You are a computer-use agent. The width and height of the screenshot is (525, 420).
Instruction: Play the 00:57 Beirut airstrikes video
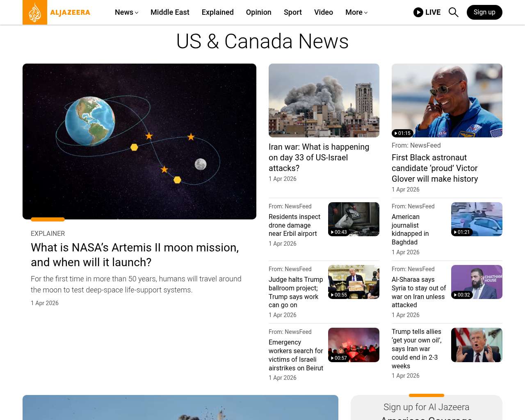(x=339, y=358)
